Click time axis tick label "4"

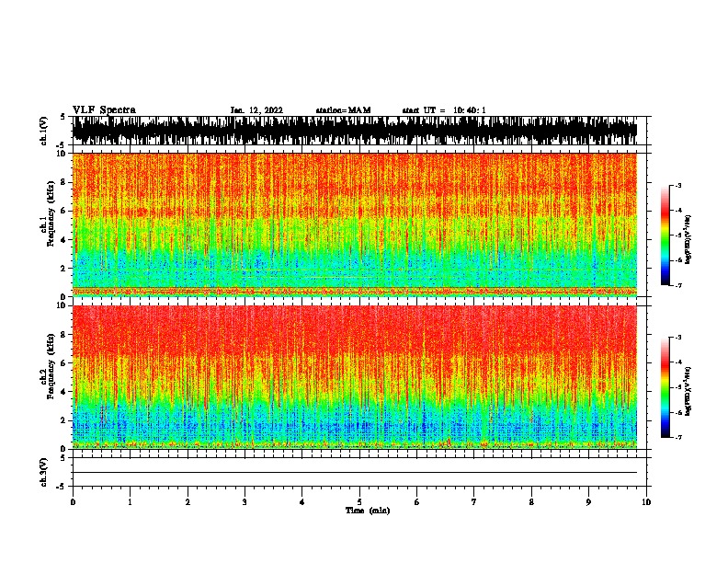pyautogui.click(x=302, y=502)
